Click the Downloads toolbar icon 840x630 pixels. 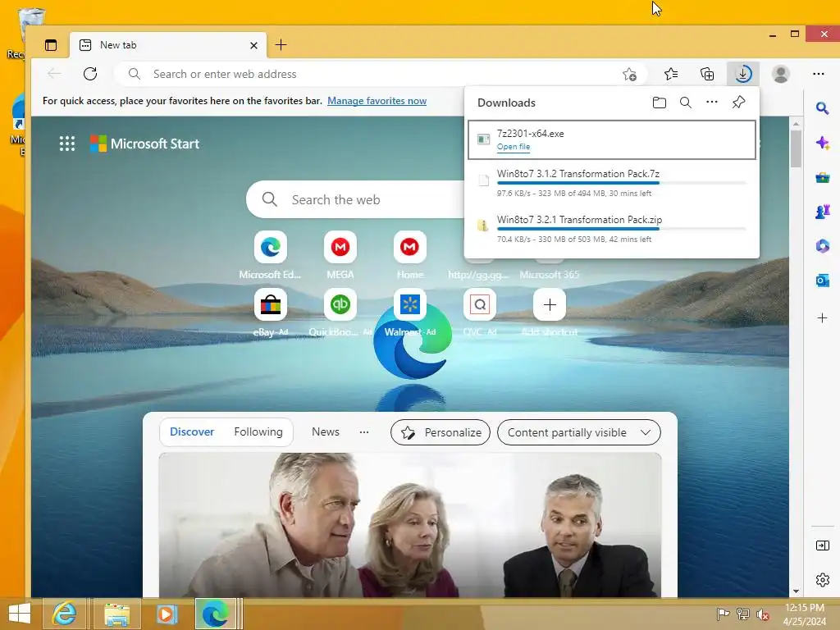pyautogui.click(x=743, y=74)
